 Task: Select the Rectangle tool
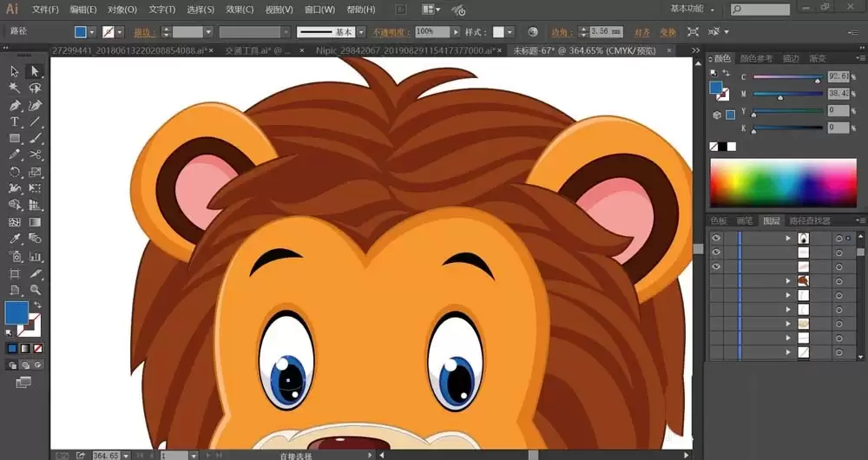click(15, 138)
